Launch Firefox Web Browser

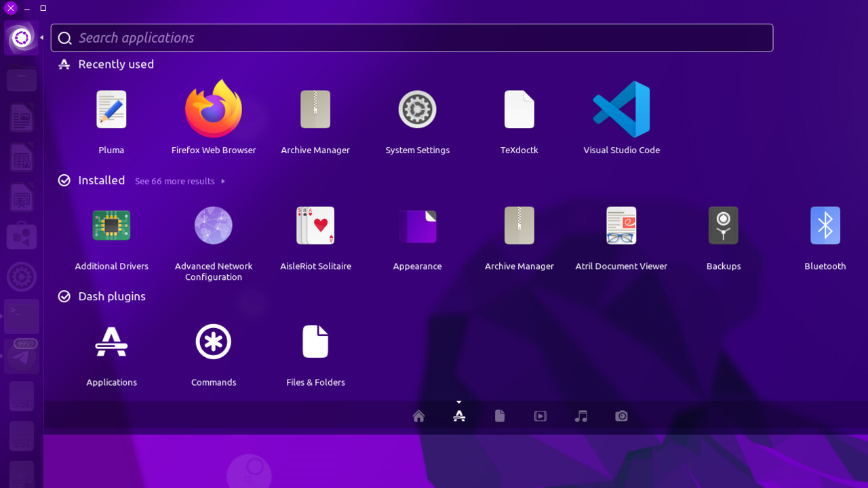click(x=214, y=110)
